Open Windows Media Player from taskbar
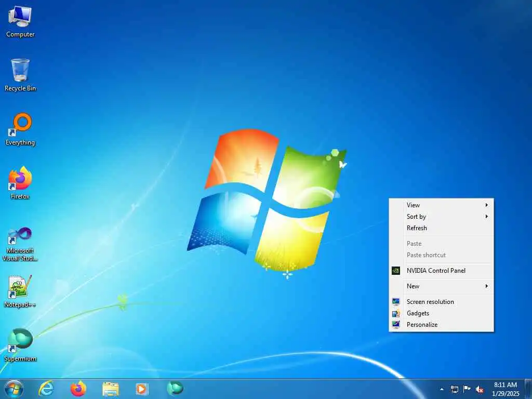The image size is (532, 399). pyautogui.click(x=142, y=389)
